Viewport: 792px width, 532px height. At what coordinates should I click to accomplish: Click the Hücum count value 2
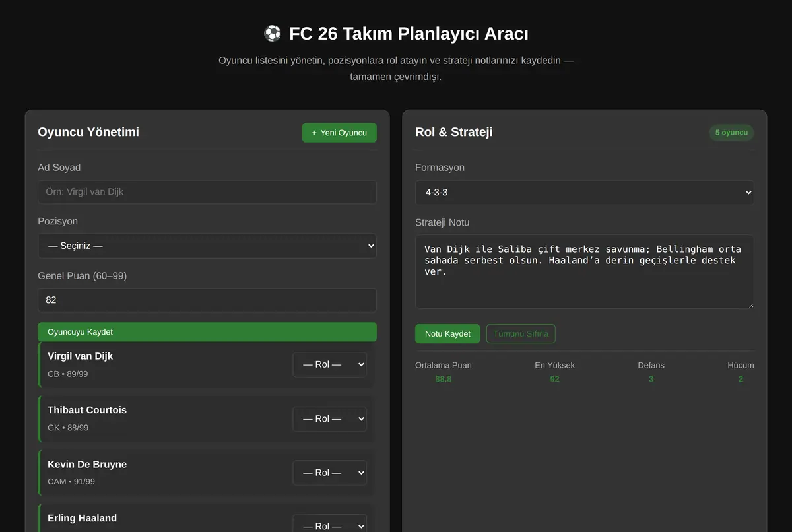(741, 379)
